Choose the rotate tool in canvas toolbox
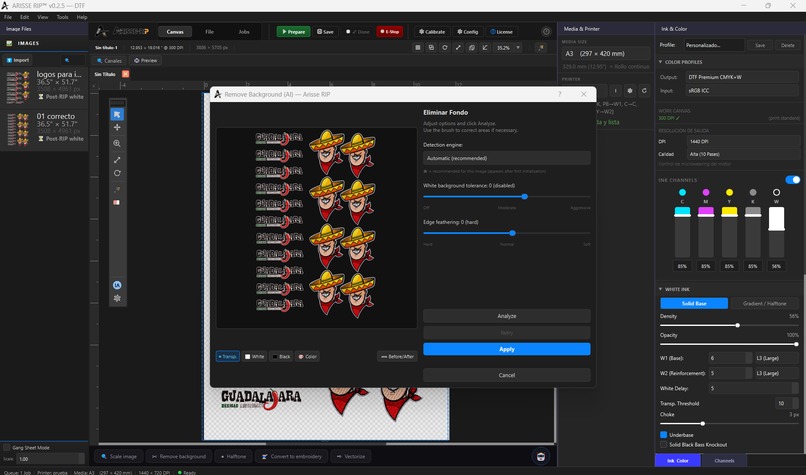Screen dimensions: 806x475 tap(117, 173)
